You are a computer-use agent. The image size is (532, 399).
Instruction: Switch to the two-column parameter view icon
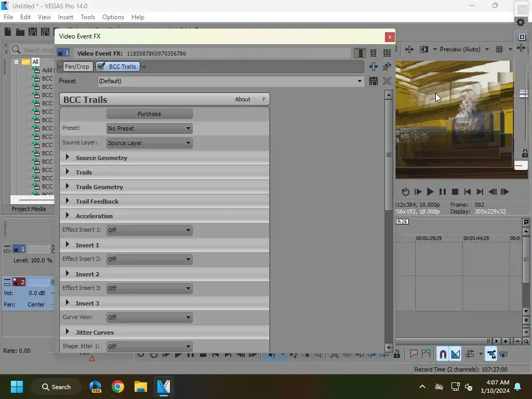pyautogui.click(x=373, y=54)
